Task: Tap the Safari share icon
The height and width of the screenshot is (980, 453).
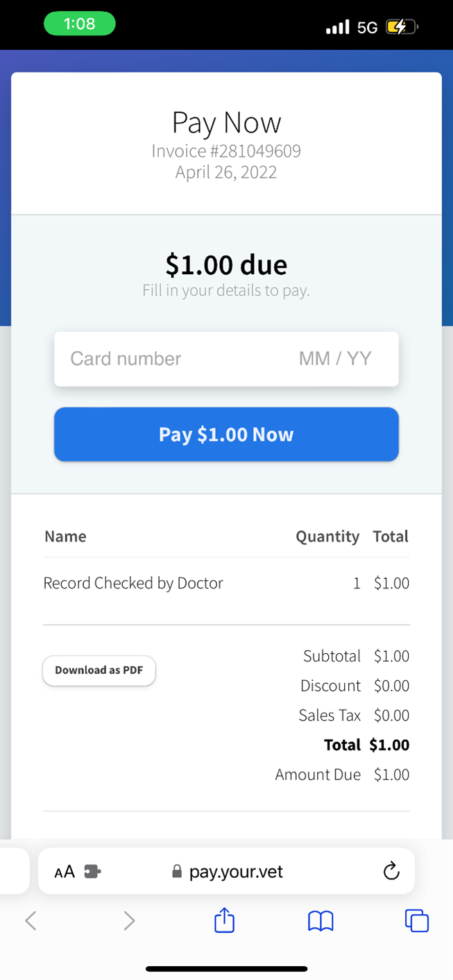Action: pyautogui.click(x=224, y=920)
